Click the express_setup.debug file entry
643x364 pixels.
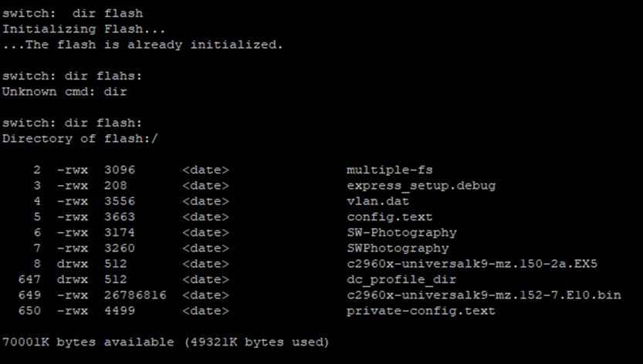(x=421, y=186)
